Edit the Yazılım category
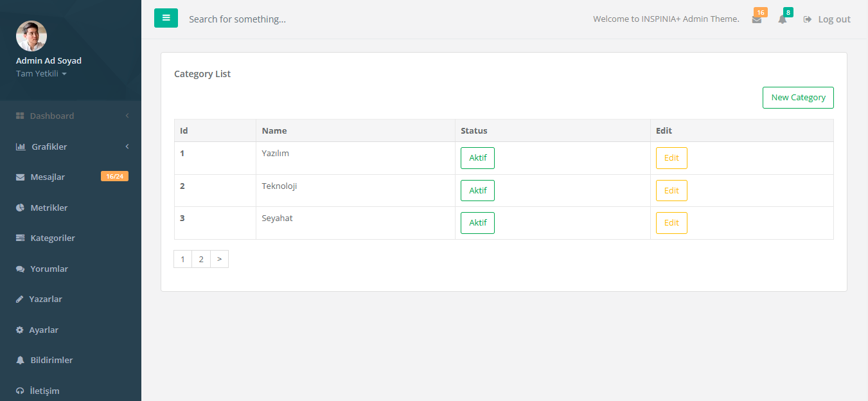This screenshot has height=401, width=868. (x=671, y=158)
